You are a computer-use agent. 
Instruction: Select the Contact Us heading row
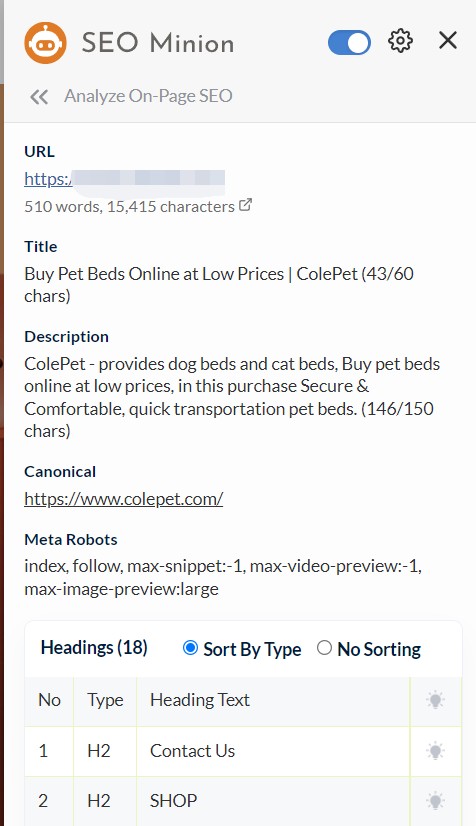pyautogui.click(x=243, y=751)
